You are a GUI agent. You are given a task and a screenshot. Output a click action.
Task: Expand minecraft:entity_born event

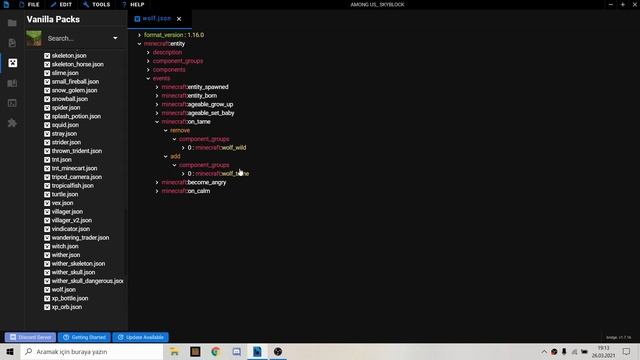(x=157, y=96)
